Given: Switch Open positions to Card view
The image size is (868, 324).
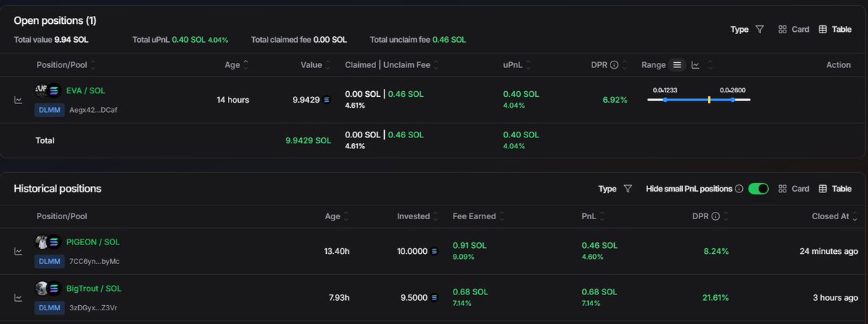Looking at the screenshot, I should [x=793, y=30].
